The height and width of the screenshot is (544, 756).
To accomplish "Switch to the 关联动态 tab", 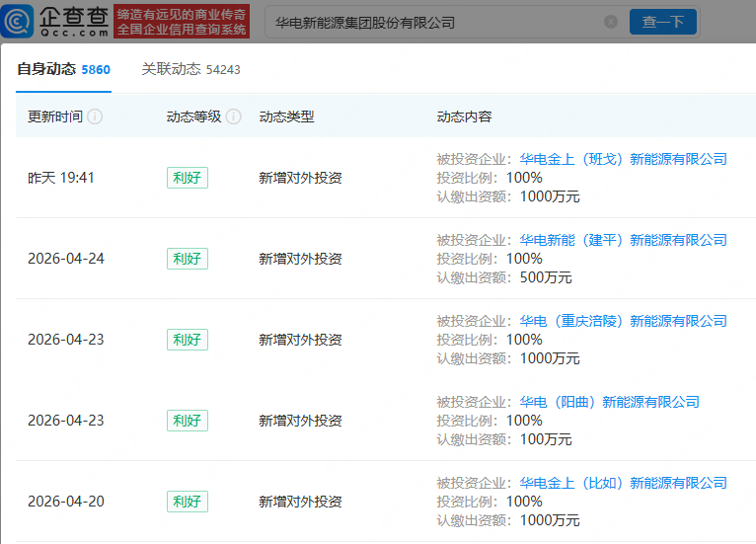I will [x=190, y=69].
